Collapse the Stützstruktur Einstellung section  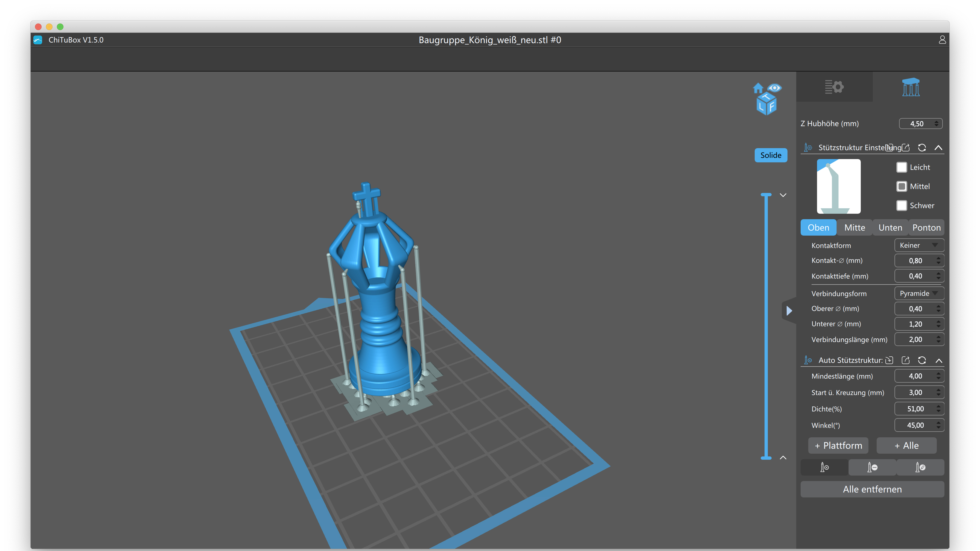tap(938, 148)
